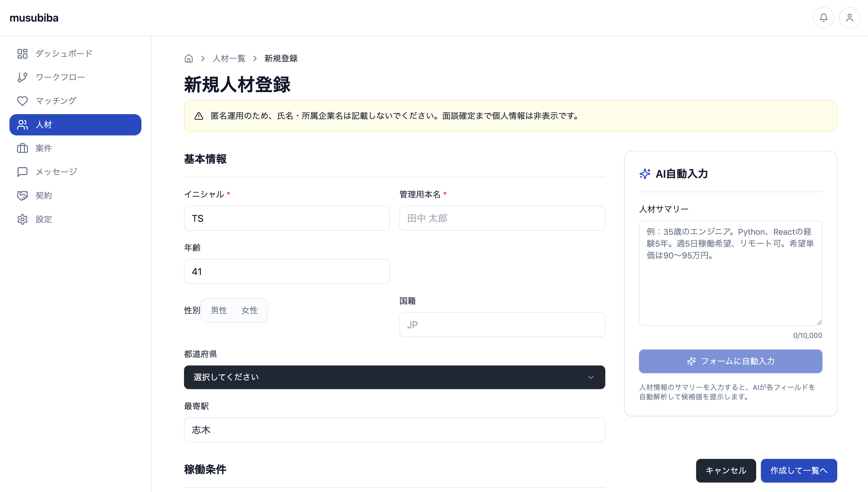Expand the 選択してください prefecture selector chevron
The width and height of the screenshot is (868, 492).
(x=591, y=377)
